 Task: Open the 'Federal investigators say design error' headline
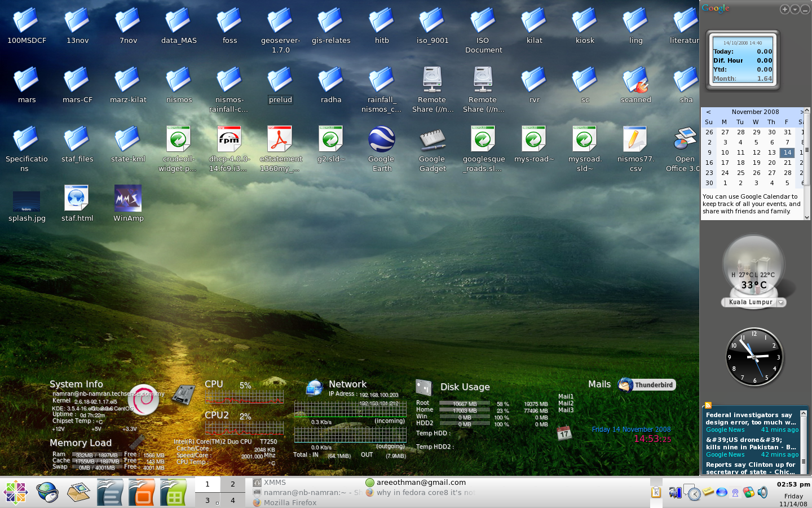point(751,418)
